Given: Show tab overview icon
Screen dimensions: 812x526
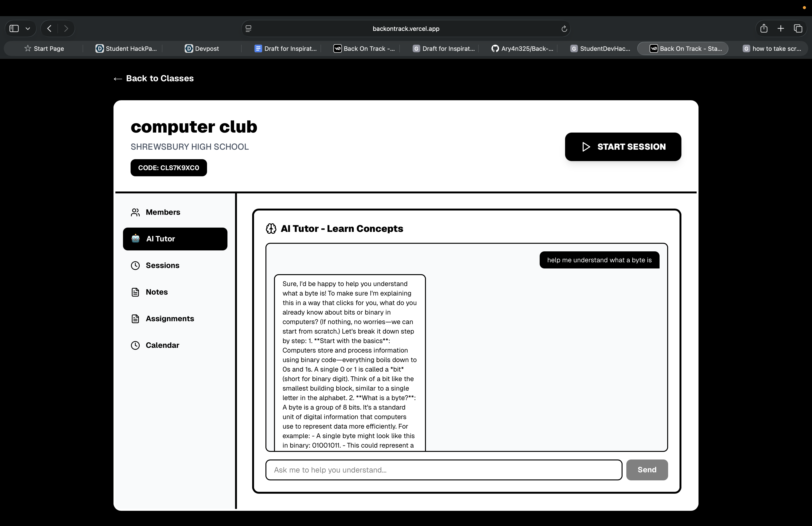Looking at the screenshot, I should pos(798,28).
